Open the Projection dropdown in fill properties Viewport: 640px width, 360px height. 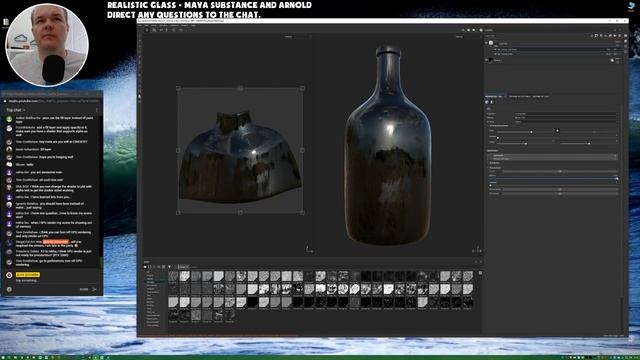[565, 114]
